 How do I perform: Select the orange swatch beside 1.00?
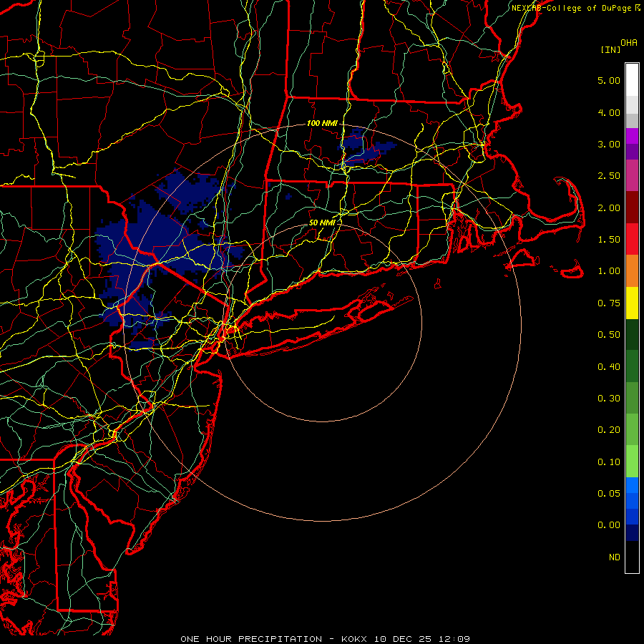click(x=632, y=271)
